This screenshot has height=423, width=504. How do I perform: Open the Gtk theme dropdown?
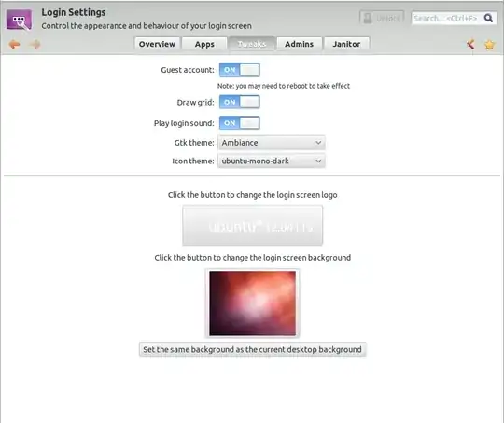[x=272, y=143]
